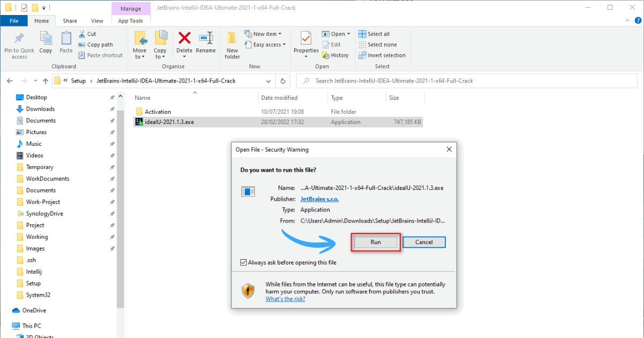644x338 pixels.
Task: Click Select all in the ribbon
Action: click(x=374, y=34)
